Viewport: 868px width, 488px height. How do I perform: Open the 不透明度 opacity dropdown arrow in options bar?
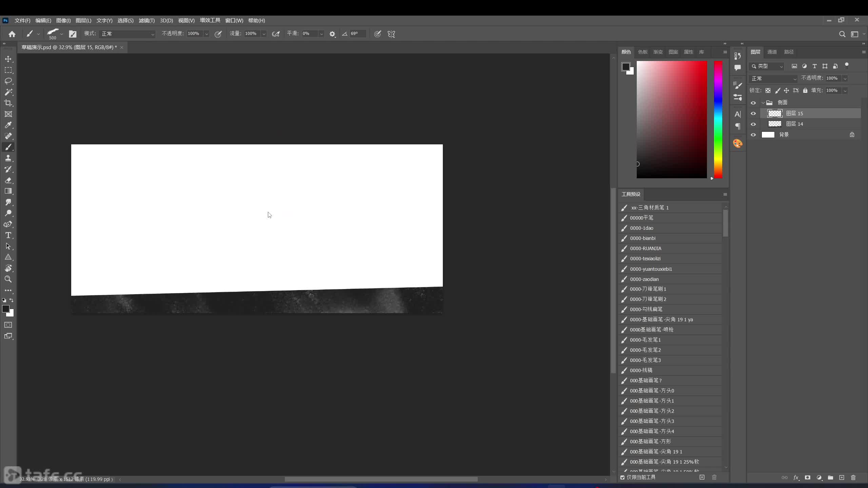click(206, 34)
